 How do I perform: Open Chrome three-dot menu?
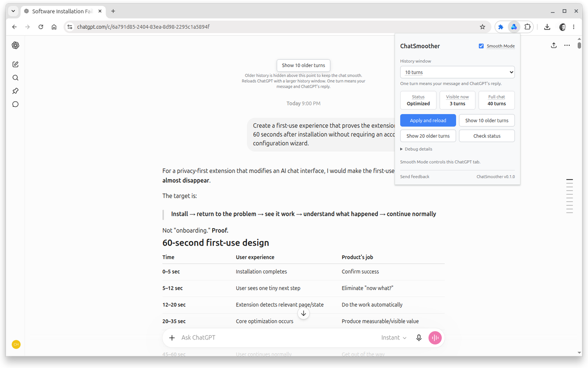pos(574,27)
